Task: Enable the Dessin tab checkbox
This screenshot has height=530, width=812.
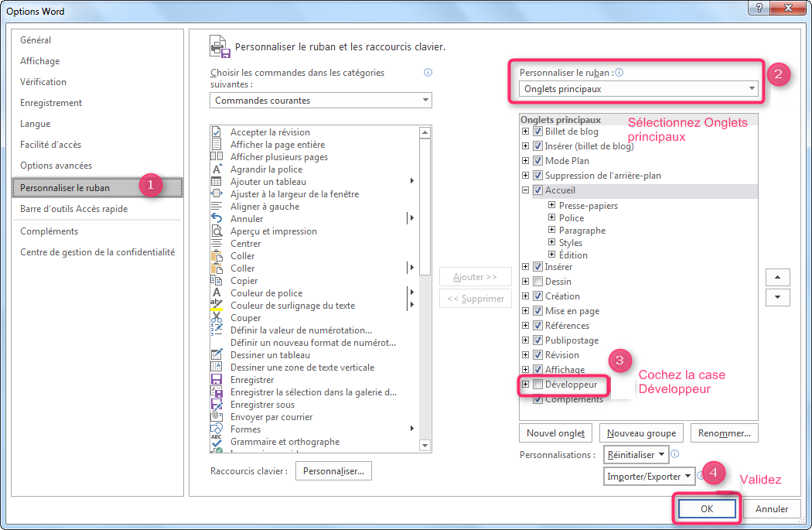Action: [538, 282]
